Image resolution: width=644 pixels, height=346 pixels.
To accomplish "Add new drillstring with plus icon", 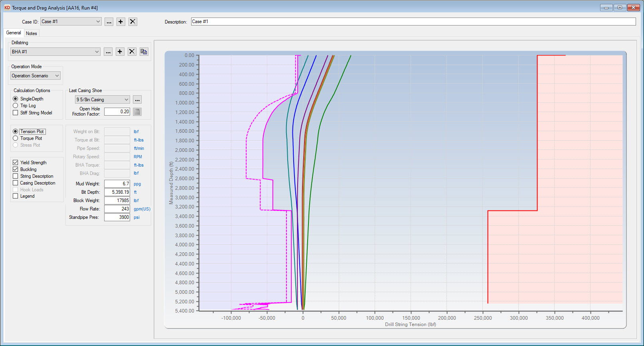I will pos(120,52).
